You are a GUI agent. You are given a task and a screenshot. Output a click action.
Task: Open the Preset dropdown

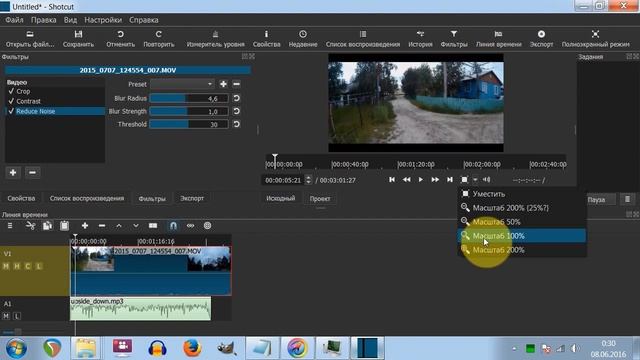(182, 84)
